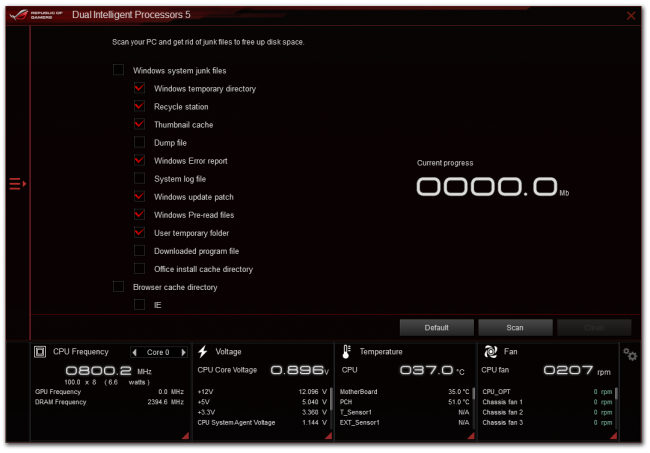Image resolution: width=650 pixels, height=453 pixels.
Task: Enable Office install cache directory checkbox
Action: click(x=139, y=269)
